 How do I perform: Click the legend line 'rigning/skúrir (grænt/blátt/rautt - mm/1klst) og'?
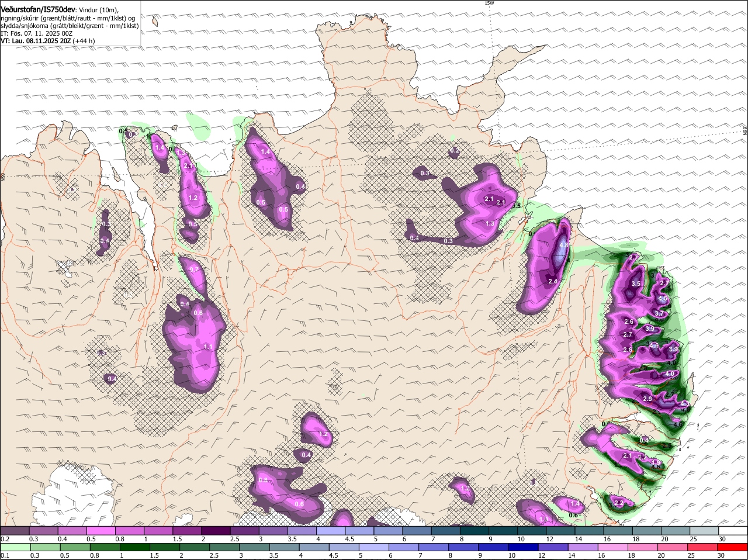[x=68, y=18]
